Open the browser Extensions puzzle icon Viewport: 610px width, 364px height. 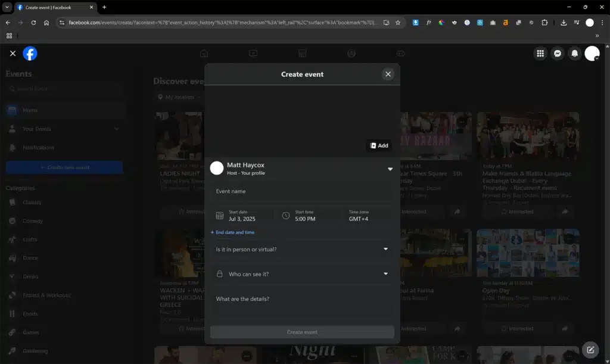(544, 23)
